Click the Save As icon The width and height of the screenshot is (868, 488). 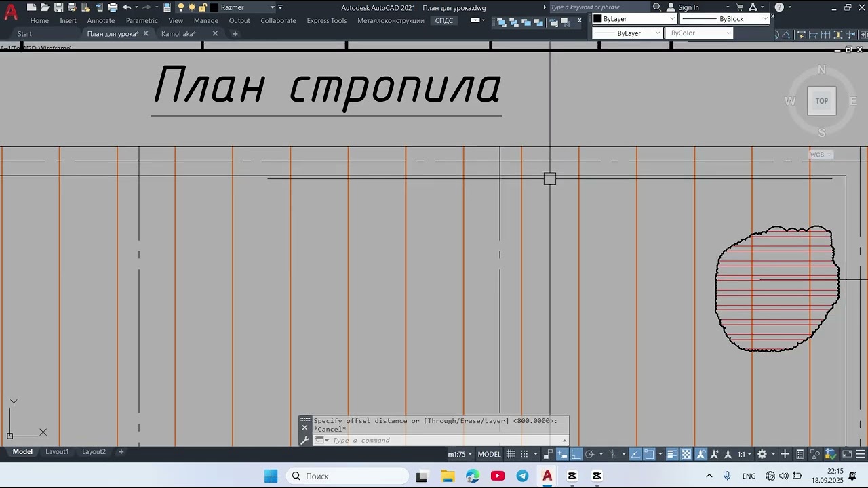click(x=72, y=7)
